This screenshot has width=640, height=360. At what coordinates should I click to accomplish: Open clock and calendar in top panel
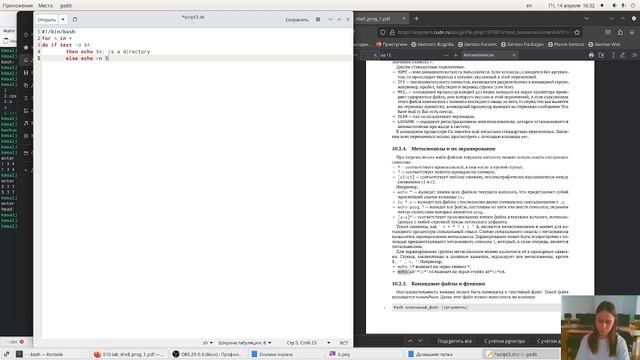coord(571,6)
